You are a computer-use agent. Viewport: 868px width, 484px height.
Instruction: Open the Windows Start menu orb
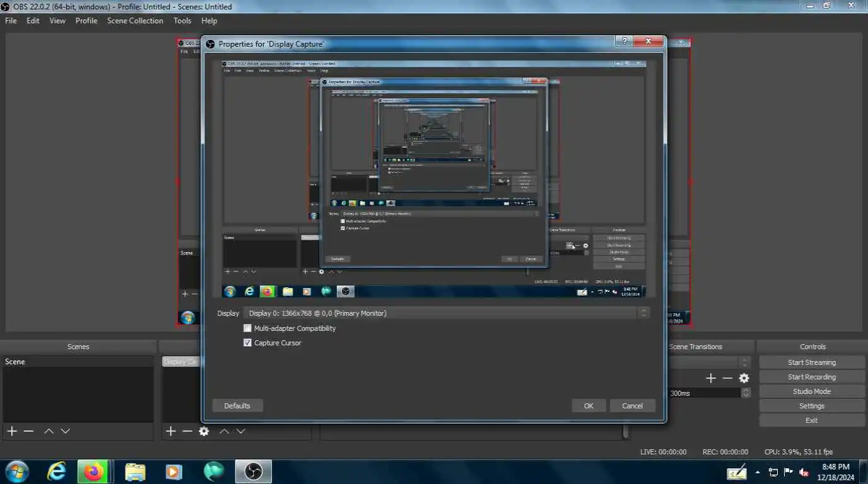tap(16, 471)
